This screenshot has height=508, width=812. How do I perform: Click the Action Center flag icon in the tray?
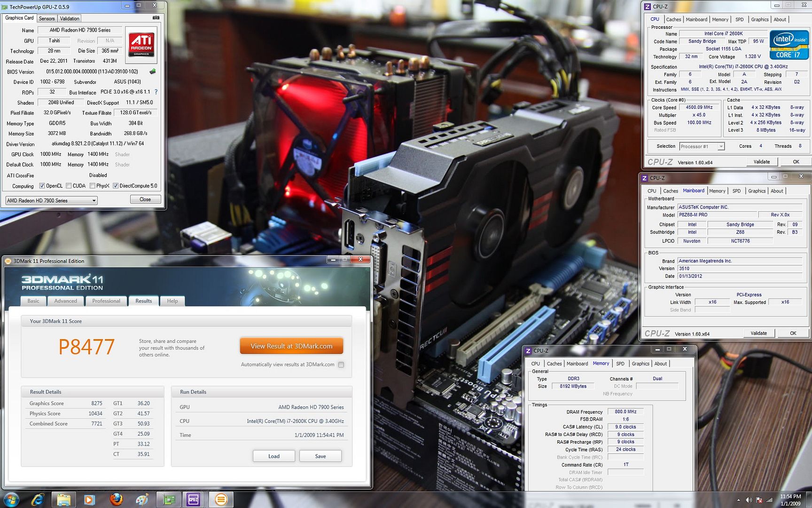(759, 500)
